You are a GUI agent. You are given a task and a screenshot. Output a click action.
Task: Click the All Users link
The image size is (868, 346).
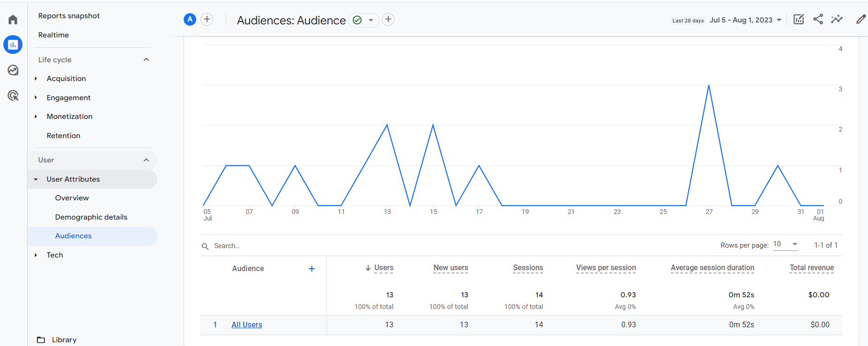(246, 325)
